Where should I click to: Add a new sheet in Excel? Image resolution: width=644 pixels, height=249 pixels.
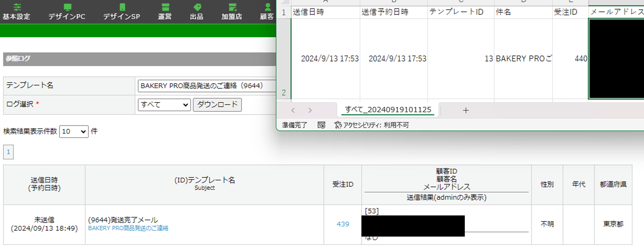click(465, 110)
